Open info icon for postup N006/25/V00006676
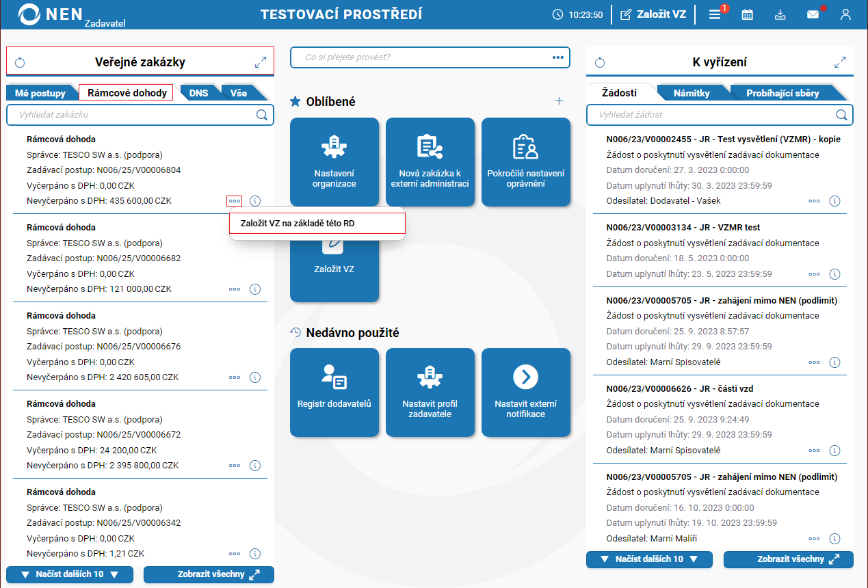868x588 pixels. (255, 377)
